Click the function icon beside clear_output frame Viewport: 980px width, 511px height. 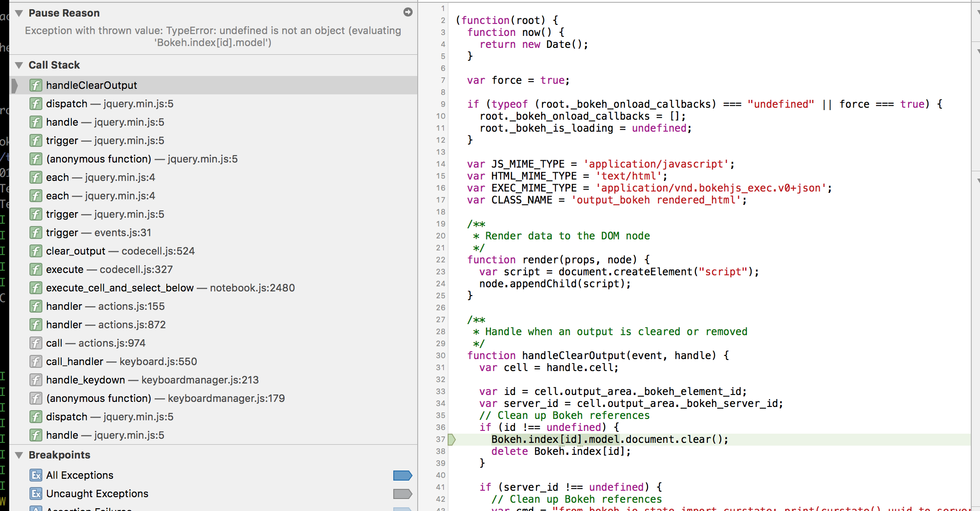point(35,251)
